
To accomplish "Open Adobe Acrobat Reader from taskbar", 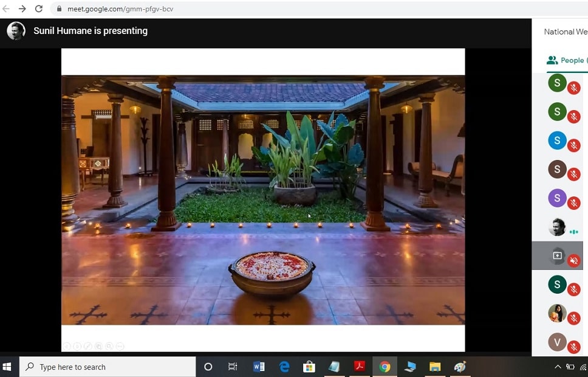I will pyautogui.click(x=359, y=367).
